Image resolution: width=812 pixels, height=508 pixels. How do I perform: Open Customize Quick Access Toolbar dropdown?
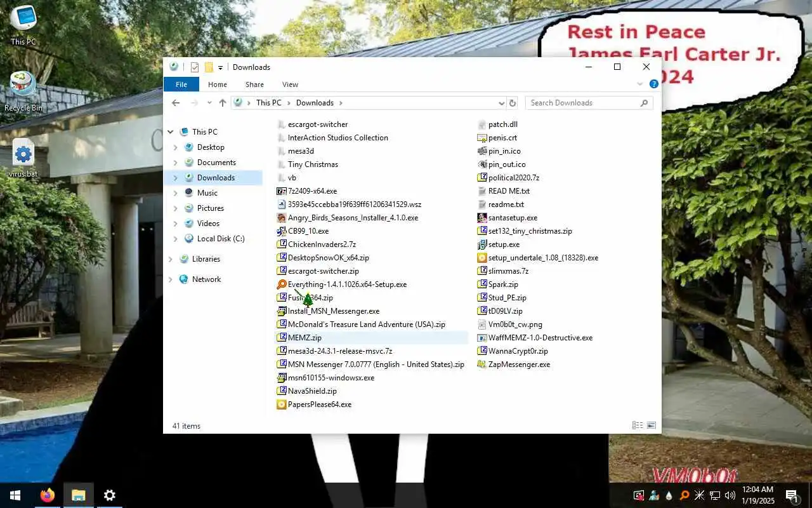point(220,67)
